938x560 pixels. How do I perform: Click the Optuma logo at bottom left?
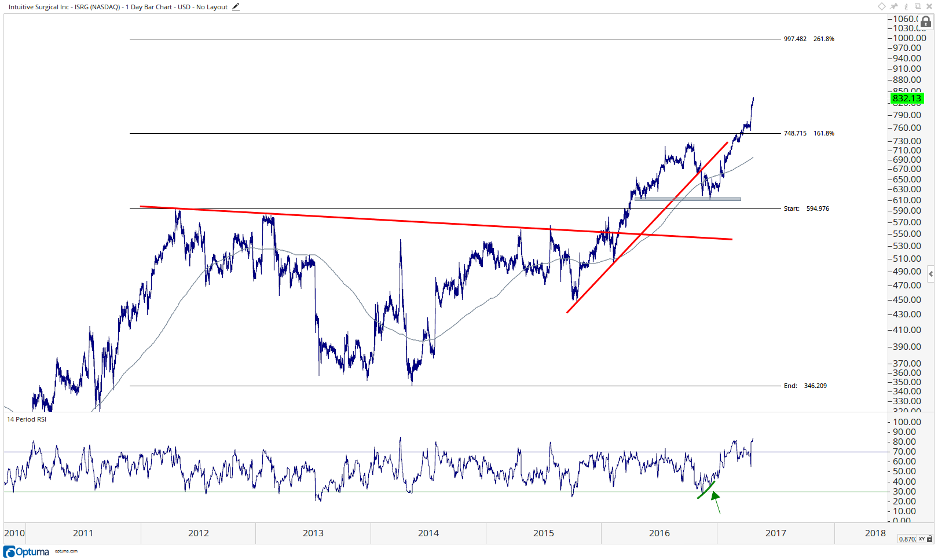(x=27, y=551)
